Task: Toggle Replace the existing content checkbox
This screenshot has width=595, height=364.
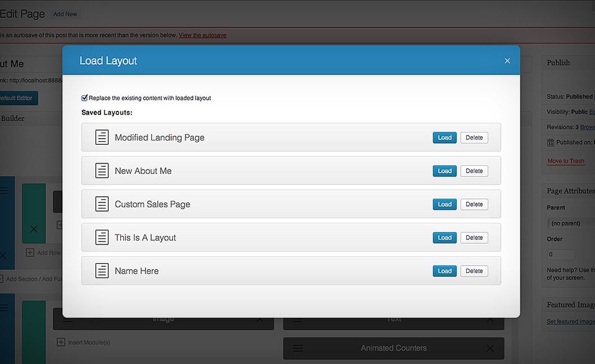Action: (x=85, y=98)
